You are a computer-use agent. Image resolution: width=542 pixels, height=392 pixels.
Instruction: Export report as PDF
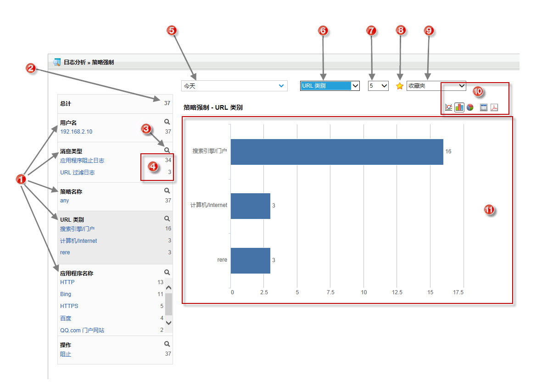[x=494, y=107]
